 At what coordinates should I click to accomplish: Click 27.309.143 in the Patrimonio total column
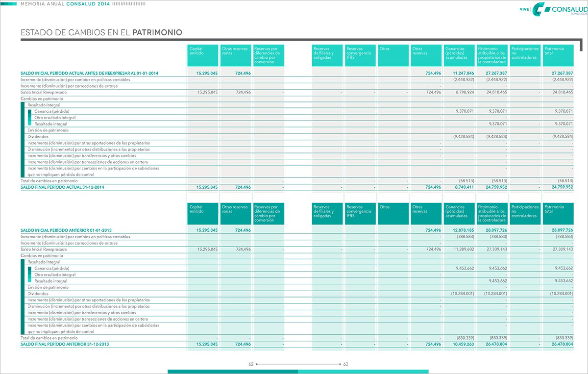tap(563, 249)
